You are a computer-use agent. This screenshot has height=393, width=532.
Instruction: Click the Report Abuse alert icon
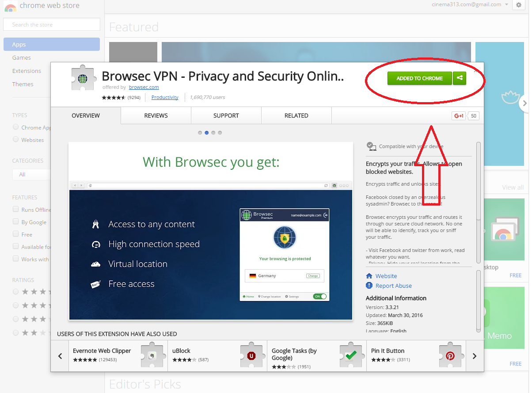click(x=369, y=286)
